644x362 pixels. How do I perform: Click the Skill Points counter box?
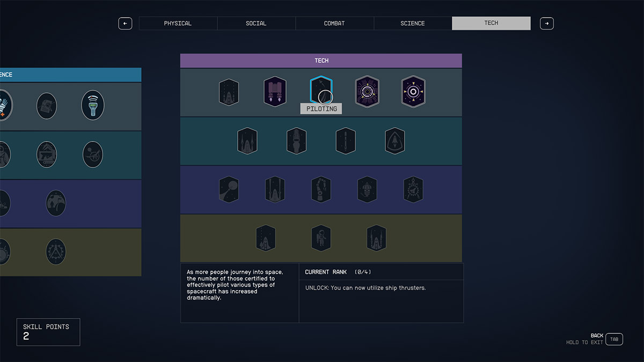click(48, 332)
